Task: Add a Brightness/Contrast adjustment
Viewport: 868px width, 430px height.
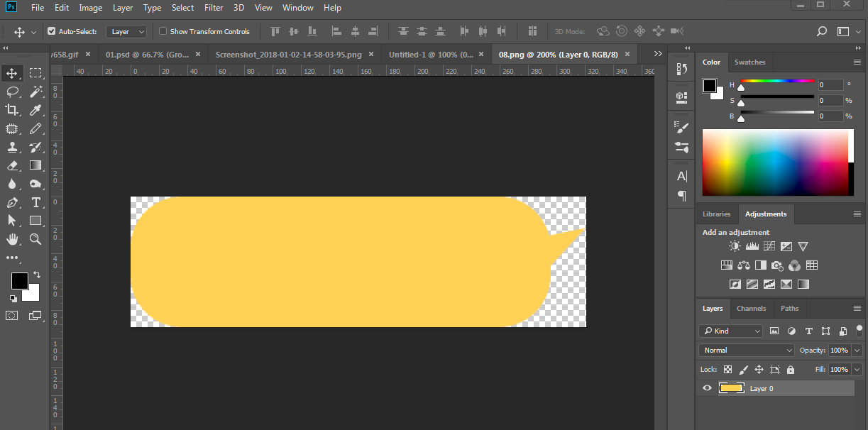Action: (735, 246)
